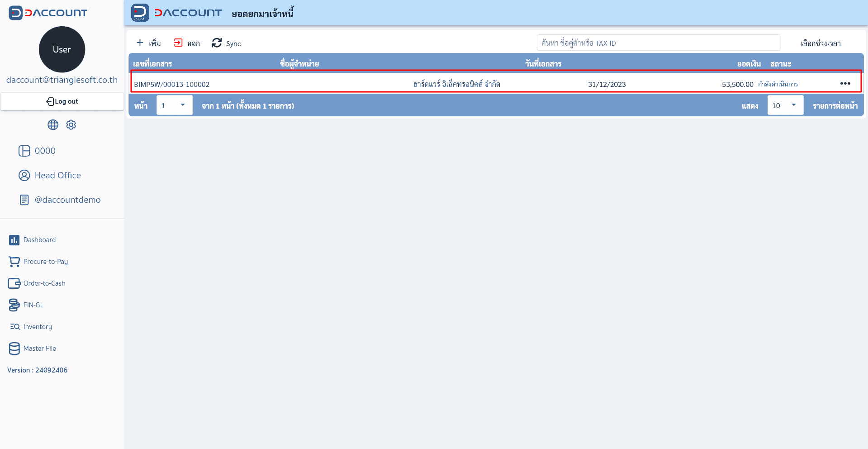Viewport: 868px width, 449px height.
Task: Click the @daccountdemo label
Action: (x=68, y=200)
